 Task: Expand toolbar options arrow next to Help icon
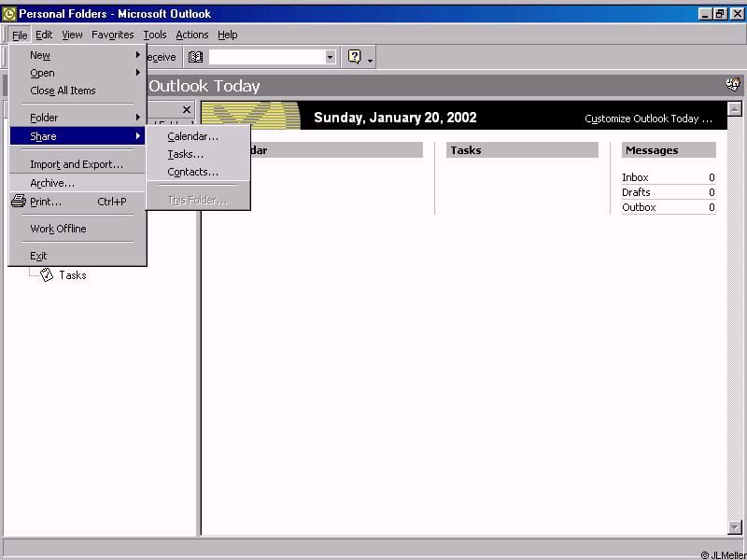(370, 60)
